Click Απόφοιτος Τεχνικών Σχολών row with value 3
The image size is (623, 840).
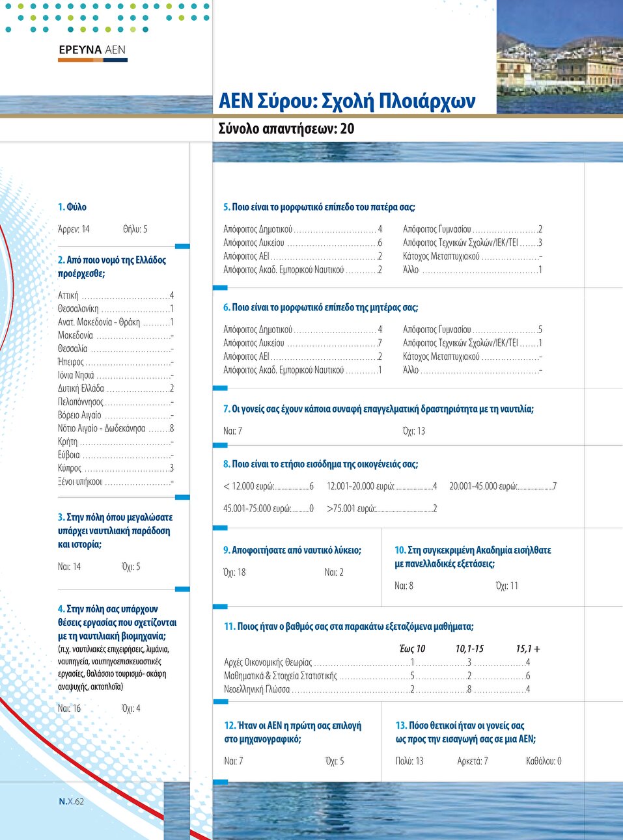click(473, 243)
